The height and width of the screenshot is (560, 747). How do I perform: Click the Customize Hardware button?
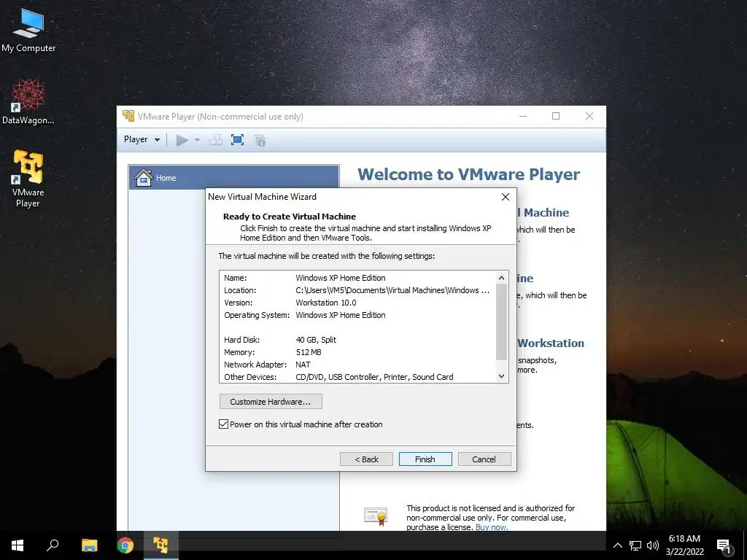[x=271, y=402]
